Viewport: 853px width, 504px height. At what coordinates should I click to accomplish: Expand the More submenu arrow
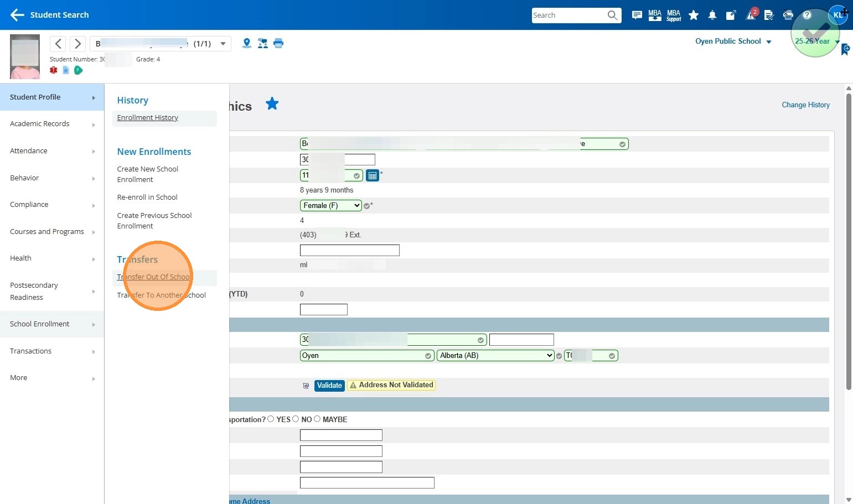pyautogui.click(x=94, y=378)
